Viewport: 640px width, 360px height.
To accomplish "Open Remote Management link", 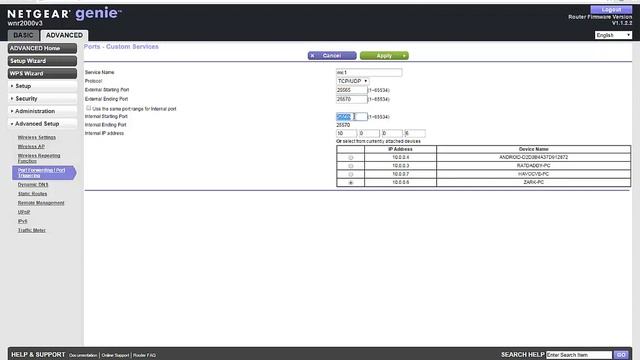I will (x=41, y=203).
